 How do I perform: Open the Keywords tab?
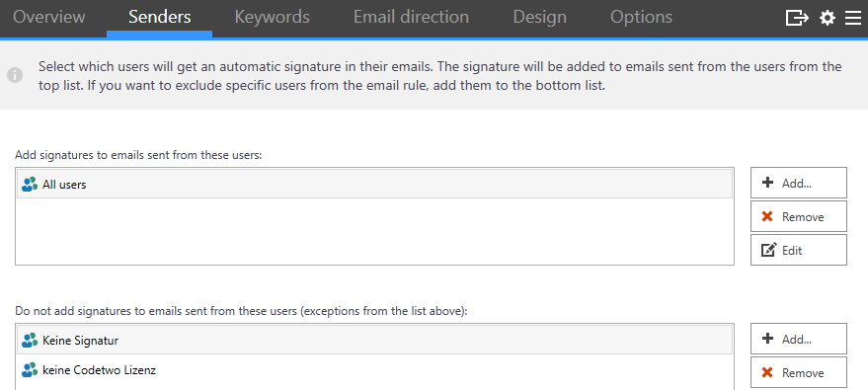coord(272,17)
